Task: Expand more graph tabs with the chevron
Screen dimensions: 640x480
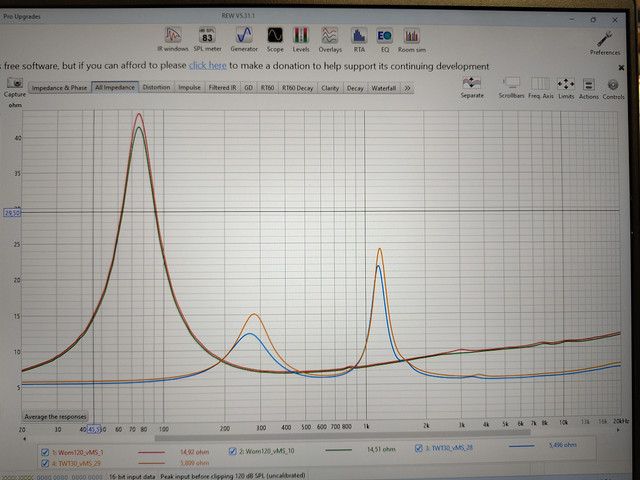Action: tap(407, 88)
